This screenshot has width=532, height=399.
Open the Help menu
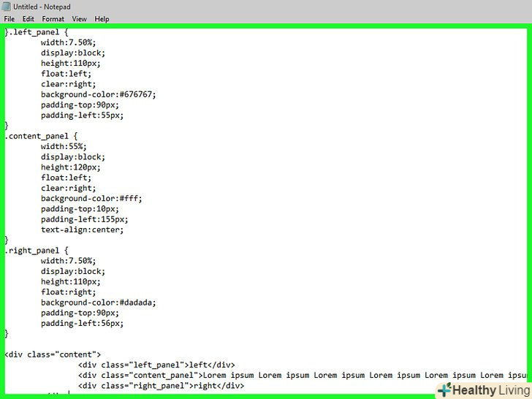pos(102,19)
